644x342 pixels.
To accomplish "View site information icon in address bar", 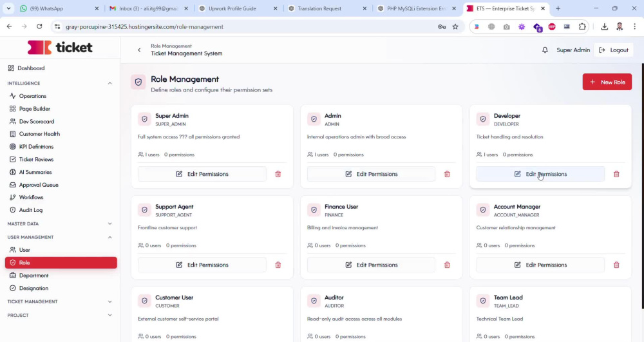I will pos(57,26).
